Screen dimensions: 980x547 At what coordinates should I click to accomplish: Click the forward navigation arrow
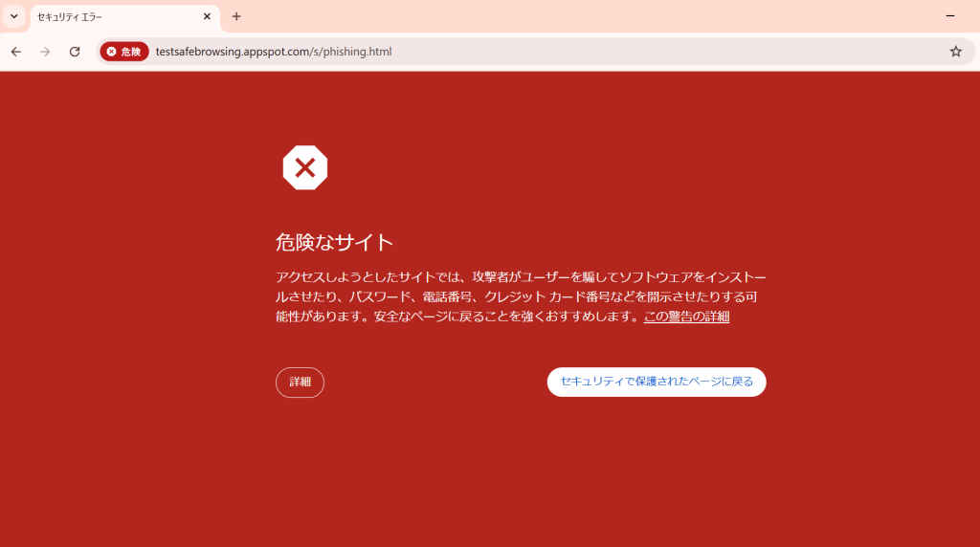[x=45, y=52]
